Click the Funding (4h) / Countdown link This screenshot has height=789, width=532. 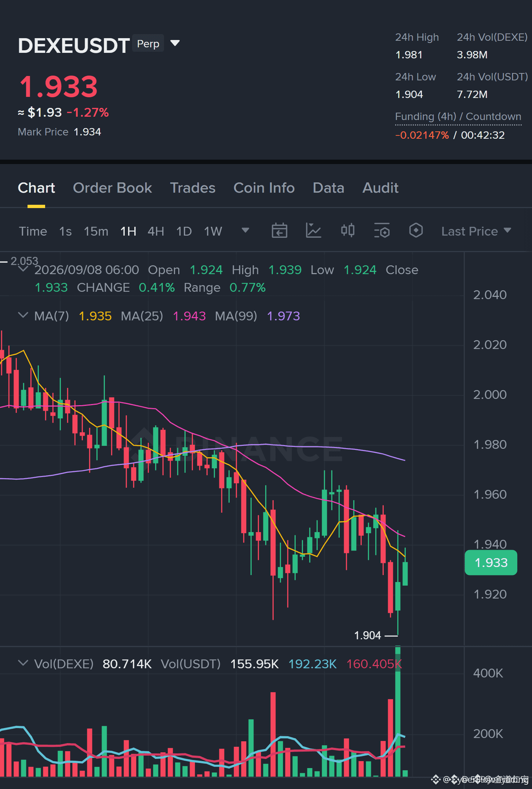[x=458, y=117]
